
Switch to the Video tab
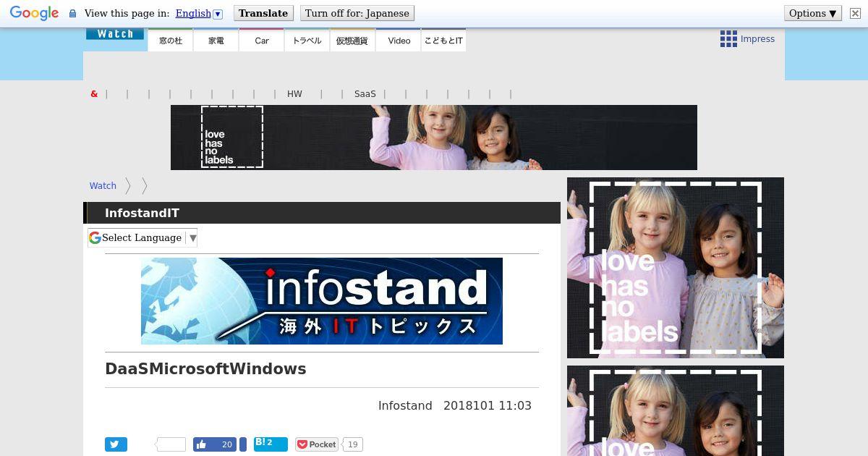(x=399, y=40)
